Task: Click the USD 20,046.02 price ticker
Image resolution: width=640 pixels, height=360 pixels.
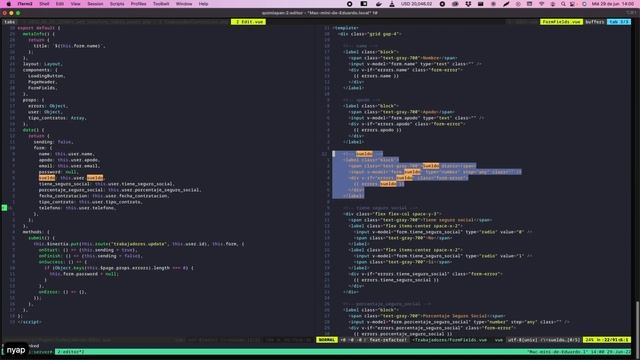Action: (x=416, y=4)
